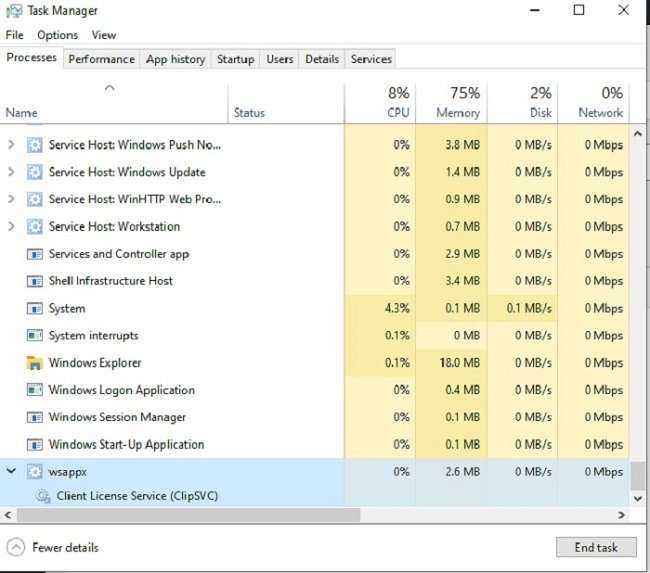Switch to the Users tab
This screenshot has height=573, width=650.
tap(280, 59)
